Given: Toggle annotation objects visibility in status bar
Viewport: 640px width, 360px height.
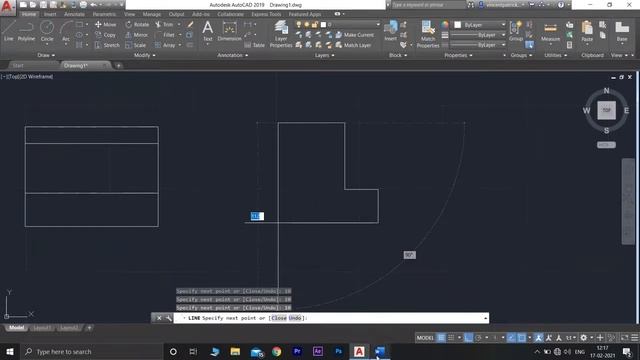Looking at the screenshot, I should pyautogui.click(x=539, y=338).
